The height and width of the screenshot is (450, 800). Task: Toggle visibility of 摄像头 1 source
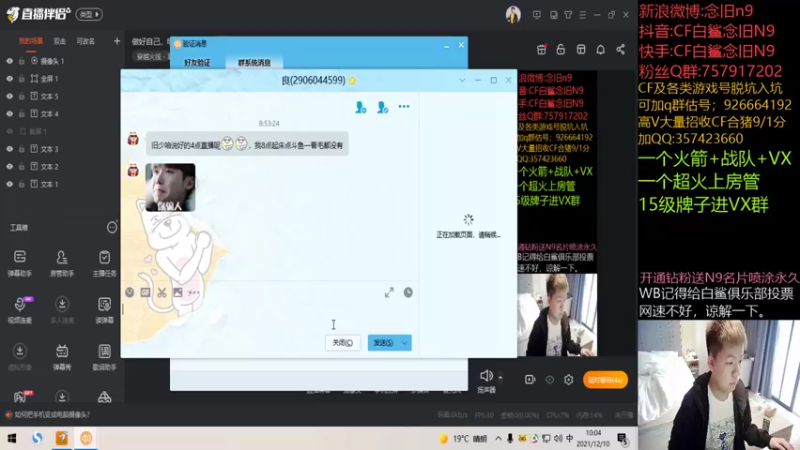[x=9, y=61]
